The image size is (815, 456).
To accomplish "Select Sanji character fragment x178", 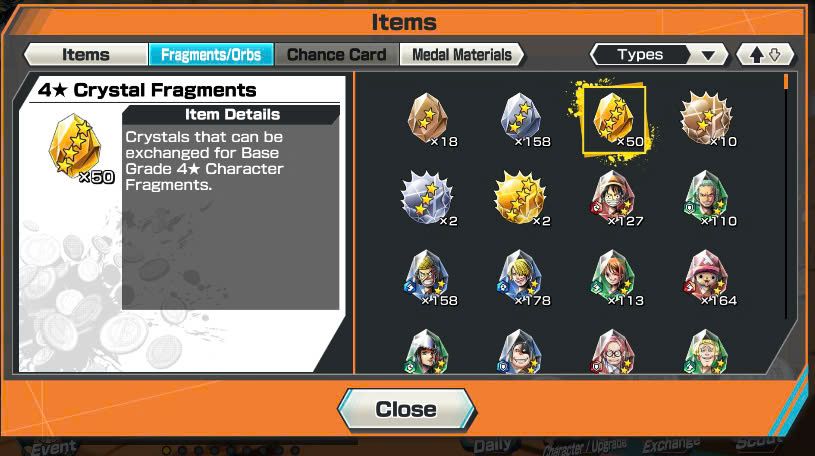I will (x=521, y=279).
